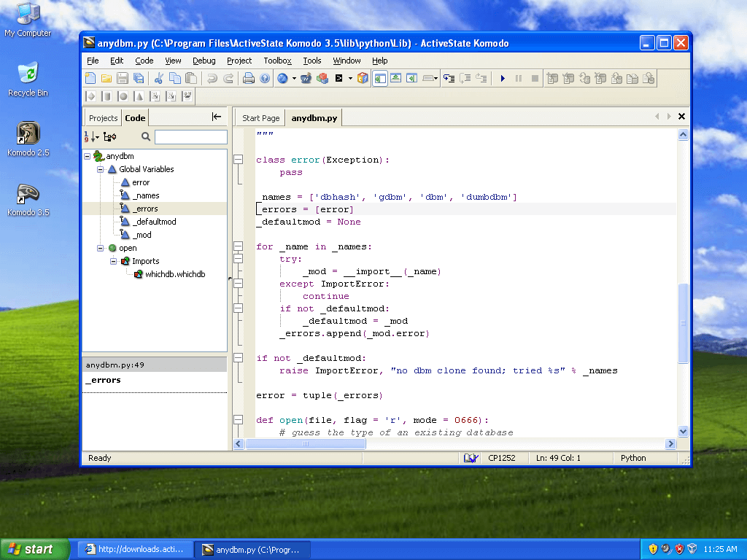Select whichdb.whichdb import in tree
This screenshot has width=747, height=560.
point(175,274)
